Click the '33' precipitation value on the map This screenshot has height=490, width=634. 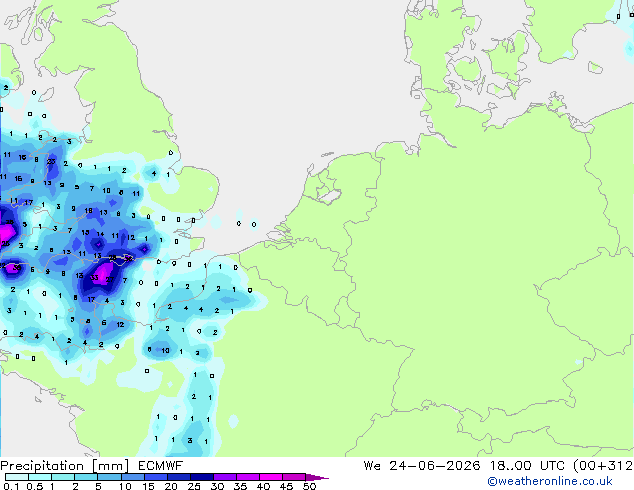[x=94, y=277]
